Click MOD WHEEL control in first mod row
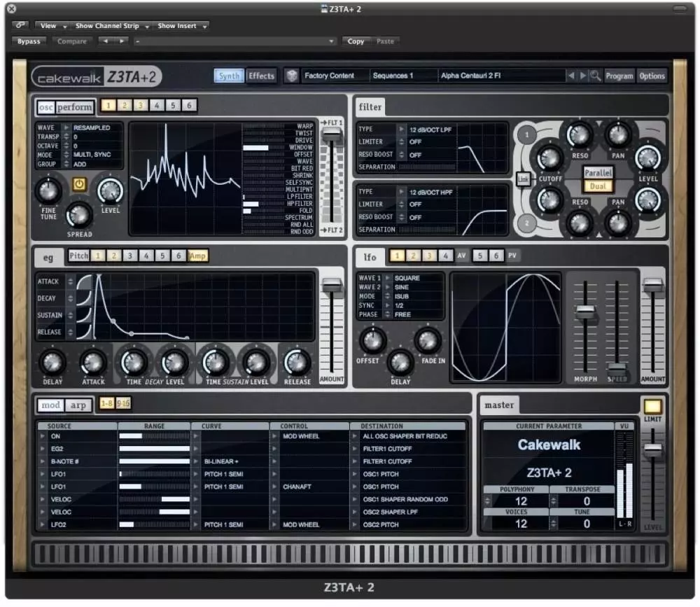 [x=301, y=436]
